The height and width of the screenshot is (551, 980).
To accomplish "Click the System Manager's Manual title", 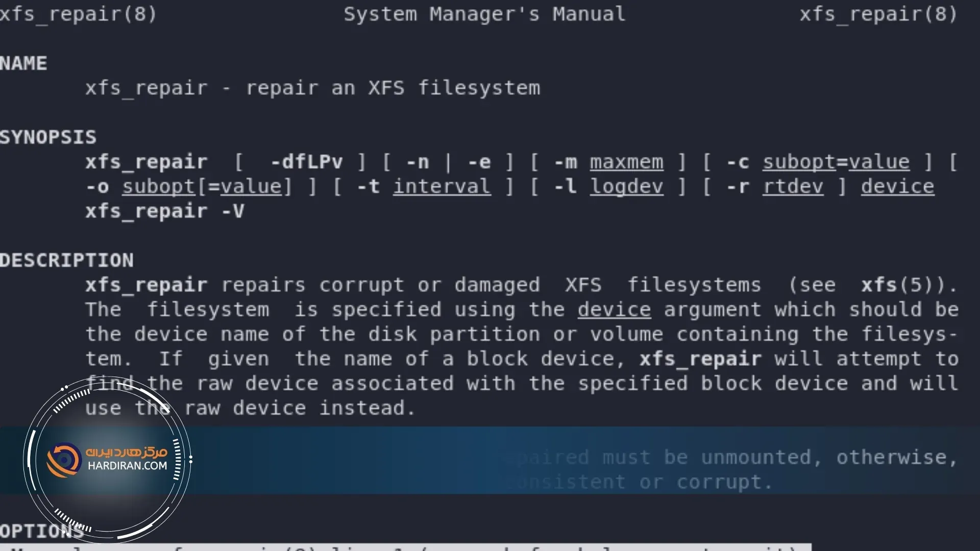I will (484, 14).
